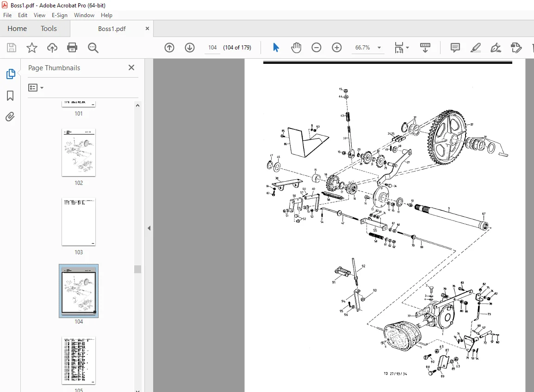Switch to the Home tab

click(17, 29)
